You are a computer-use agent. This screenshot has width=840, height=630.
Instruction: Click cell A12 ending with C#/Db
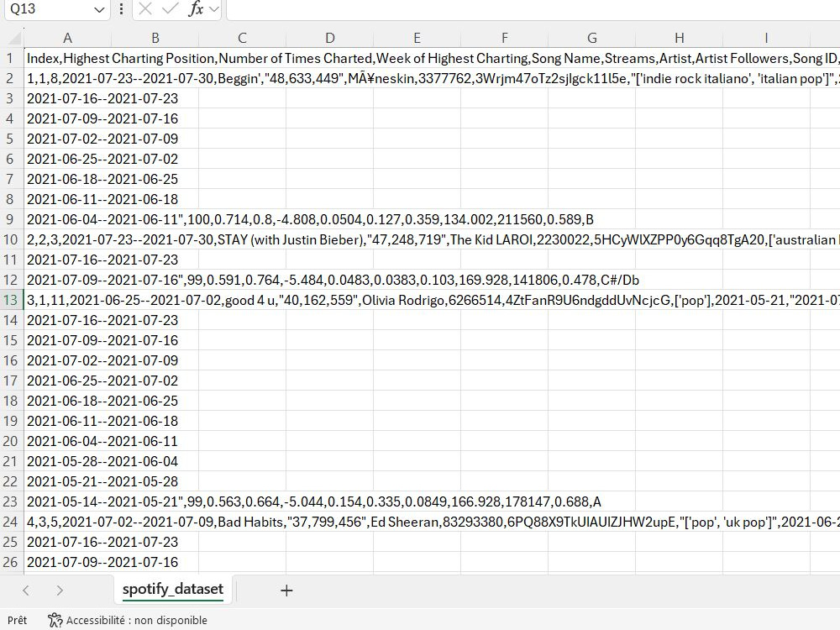(67, 281)
